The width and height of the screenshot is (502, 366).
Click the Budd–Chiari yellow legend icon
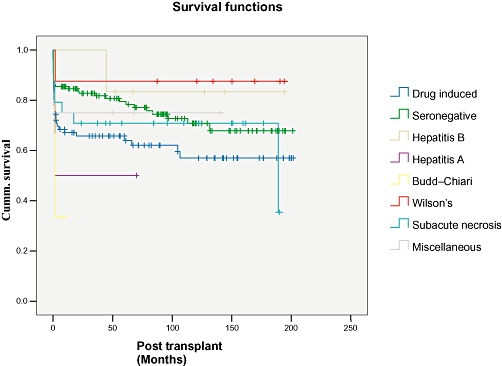(x=399, y=180)
